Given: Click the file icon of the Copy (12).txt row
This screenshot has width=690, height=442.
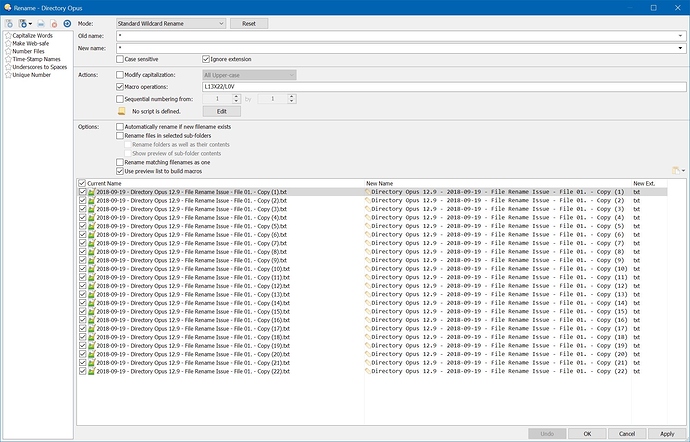Looking at the screenshot, I should [x=92, y=286].
